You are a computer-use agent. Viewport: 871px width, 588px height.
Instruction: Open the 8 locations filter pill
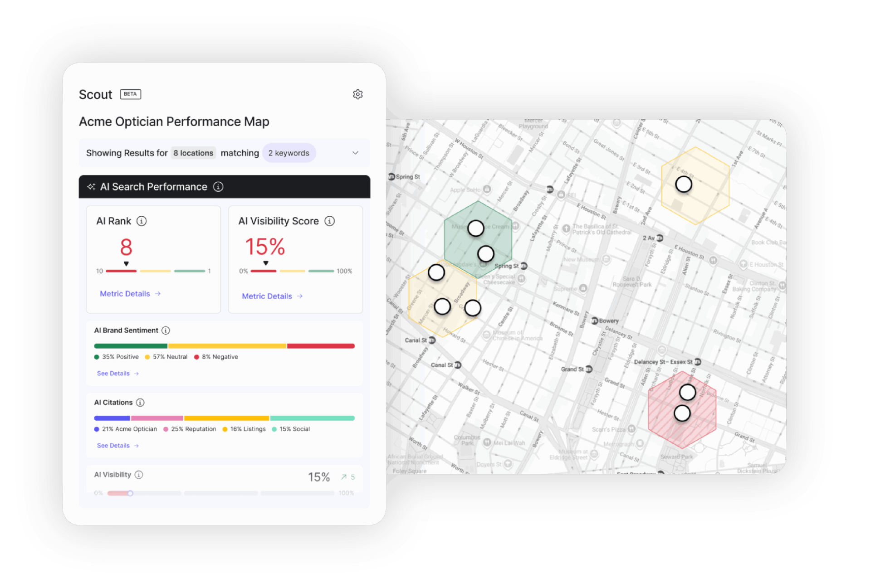pos(193,153)
